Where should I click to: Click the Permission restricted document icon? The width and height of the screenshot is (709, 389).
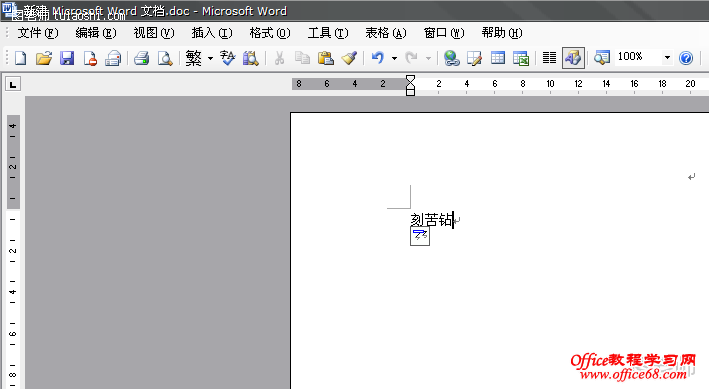90,58
